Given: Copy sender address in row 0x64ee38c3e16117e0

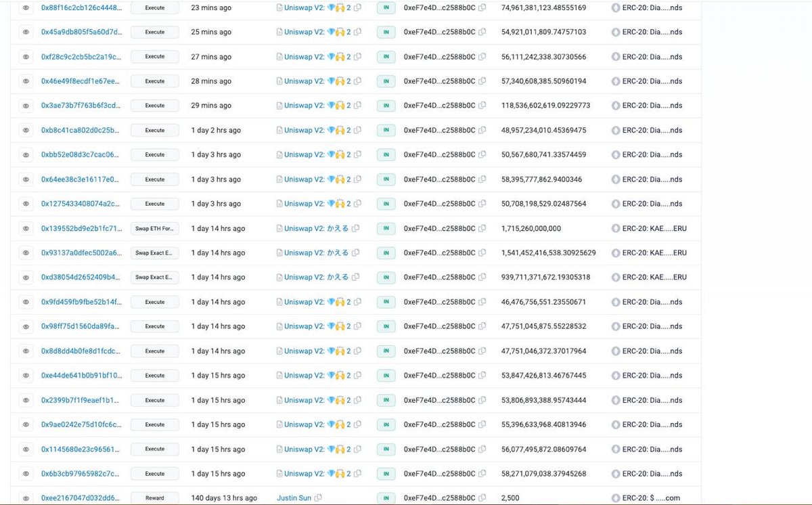Looking at the screenshot, I should 358,179.
